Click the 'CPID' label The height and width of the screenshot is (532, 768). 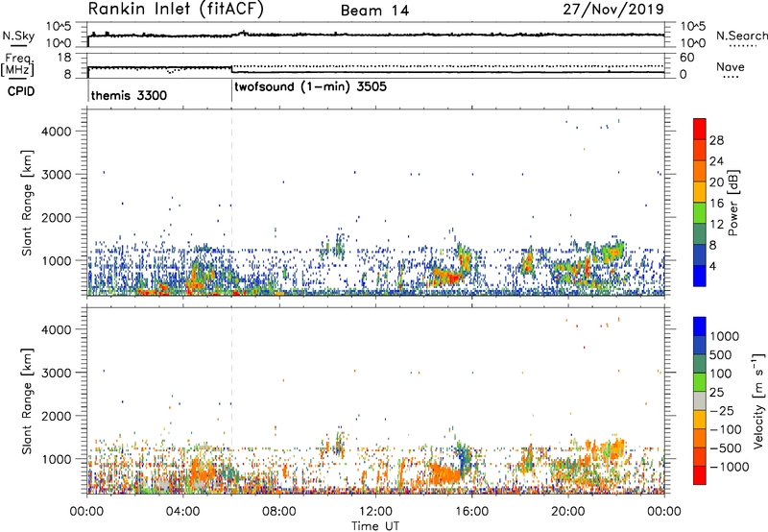coord(21,91)
